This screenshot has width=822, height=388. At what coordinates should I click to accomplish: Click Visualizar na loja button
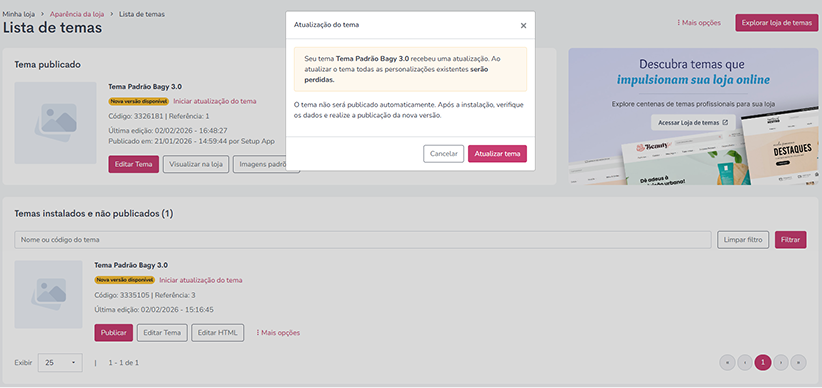point(196,164)
